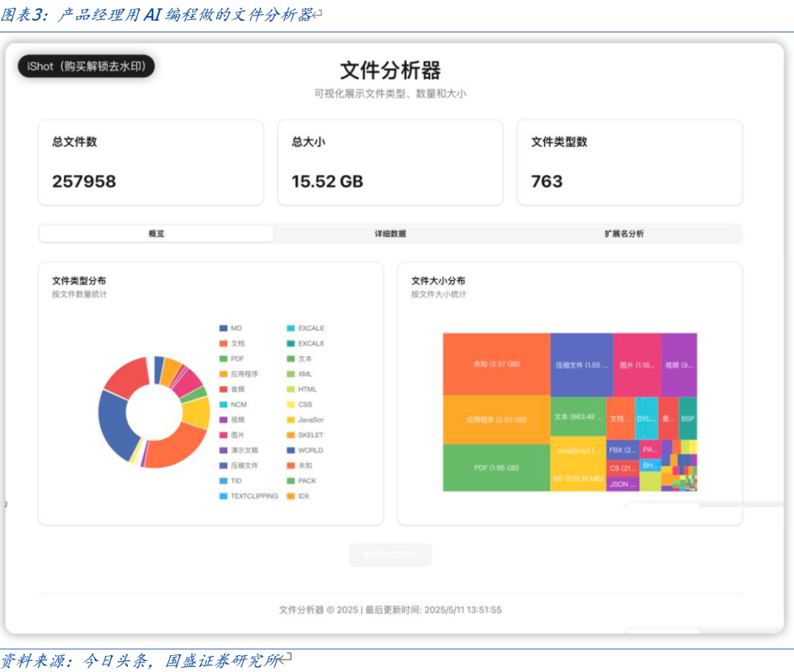Click the red CS (21 treemap block
This screenshot has width=794, height=672.
point(623,468)
